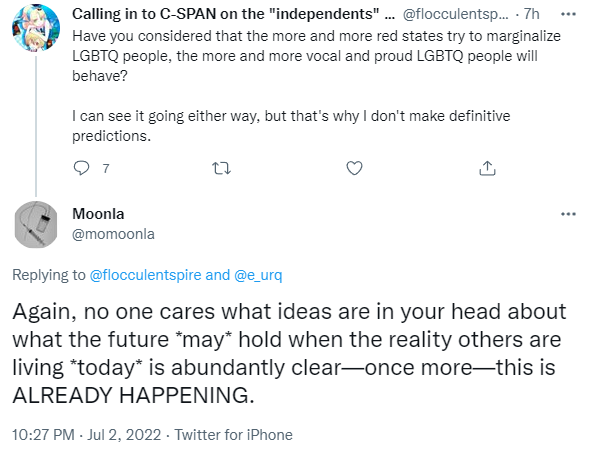View the 7 replies count
The width and height of the screenshot is (590, 461).
(106, 168)
